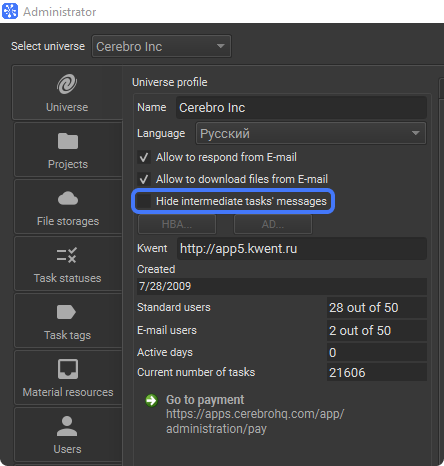Click the Name field with Cerebro Inc
This screenshot has height=466, width=444.
[301, 108]
